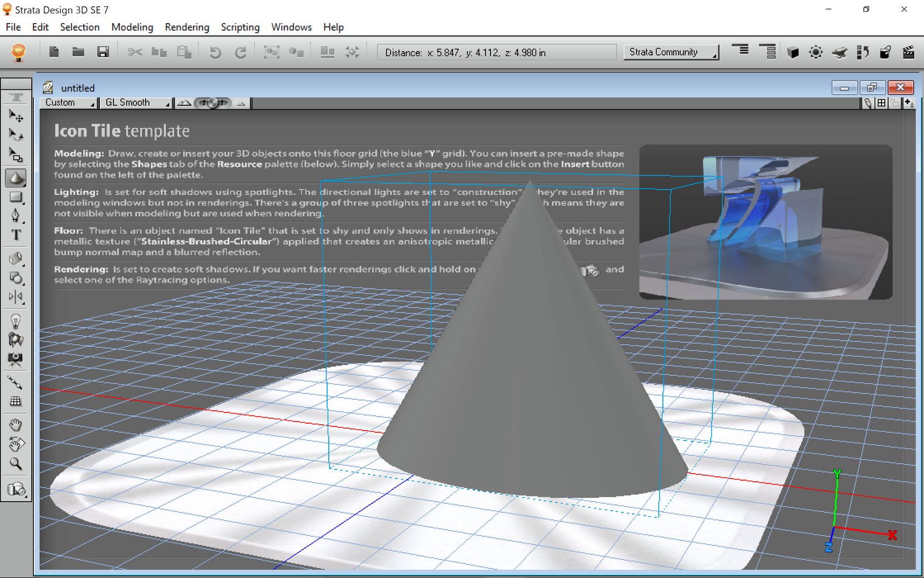The height and width of the screenshot is (578, 924).
Task: Save the model with the floppy disk icon
Action: pyautogui.click(x=103, y=52)
